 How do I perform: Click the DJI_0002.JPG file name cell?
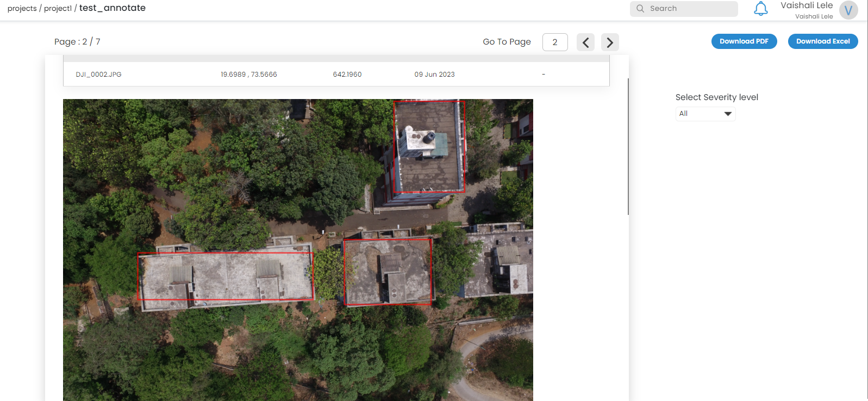[99, 75]
